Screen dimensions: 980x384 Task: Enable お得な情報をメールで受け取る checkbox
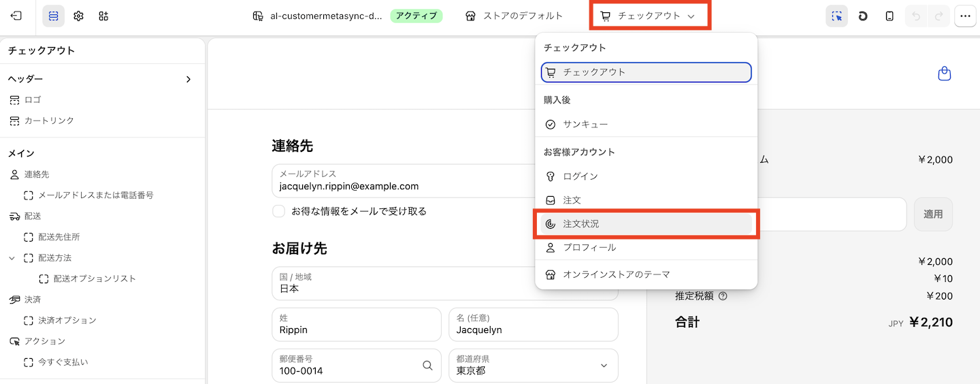[x=278, y=211]
